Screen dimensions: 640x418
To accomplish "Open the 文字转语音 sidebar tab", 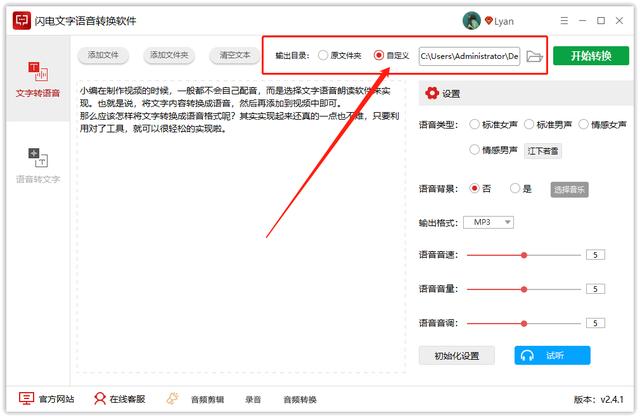I will (37, 80).
